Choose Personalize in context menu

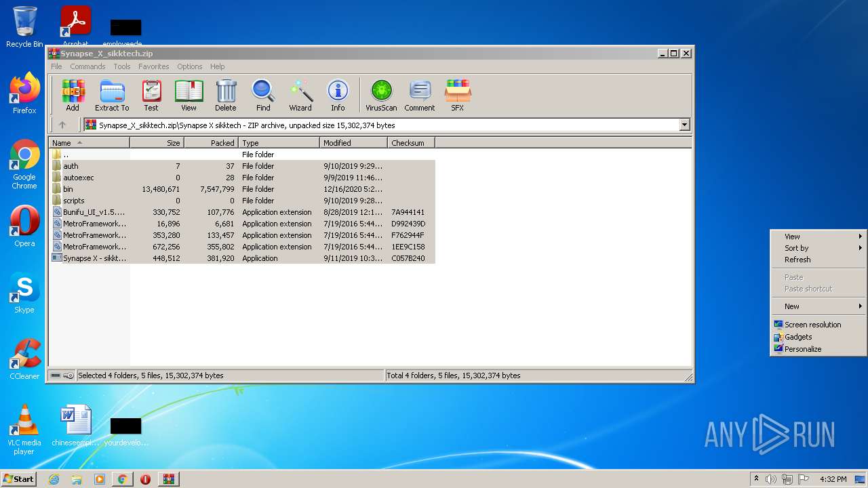pos(819,349)
